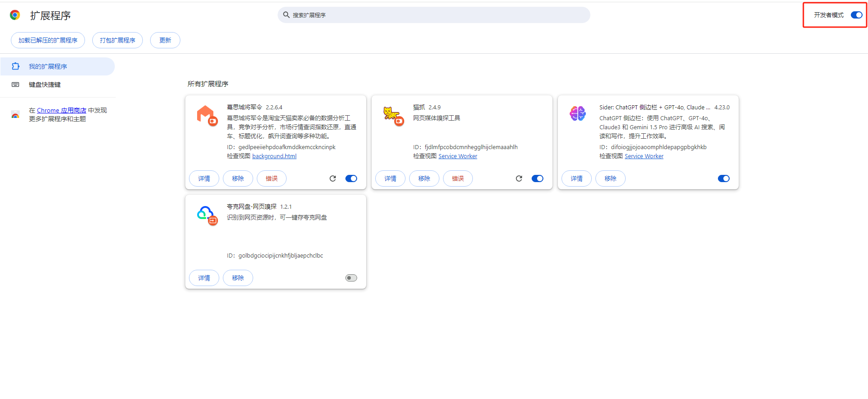868x399 pixels.
Task: View 错误 for 幕思城将军令
Action: tap(272, 178)
